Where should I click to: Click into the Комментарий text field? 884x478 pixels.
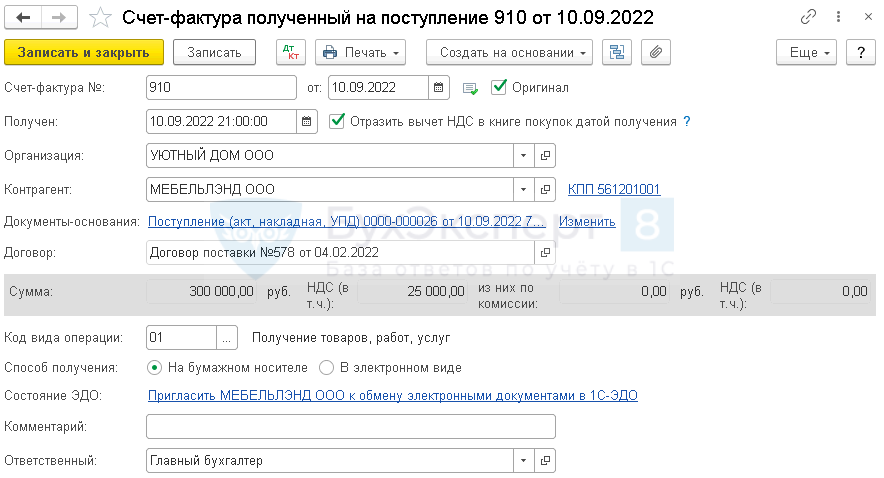point(350,427)
